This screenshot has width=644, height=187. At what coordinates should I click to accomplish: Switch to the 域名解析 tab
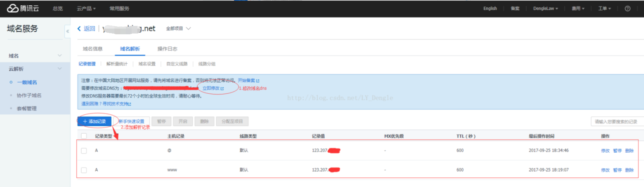coord(130,49)
